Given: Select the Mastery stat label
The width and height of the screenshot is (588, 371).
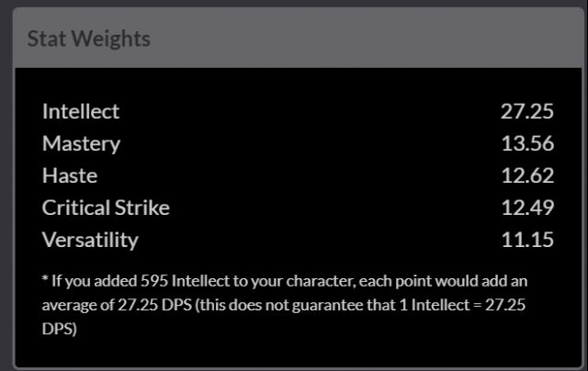Looking at the screenshot, I should tap(81, 144).
